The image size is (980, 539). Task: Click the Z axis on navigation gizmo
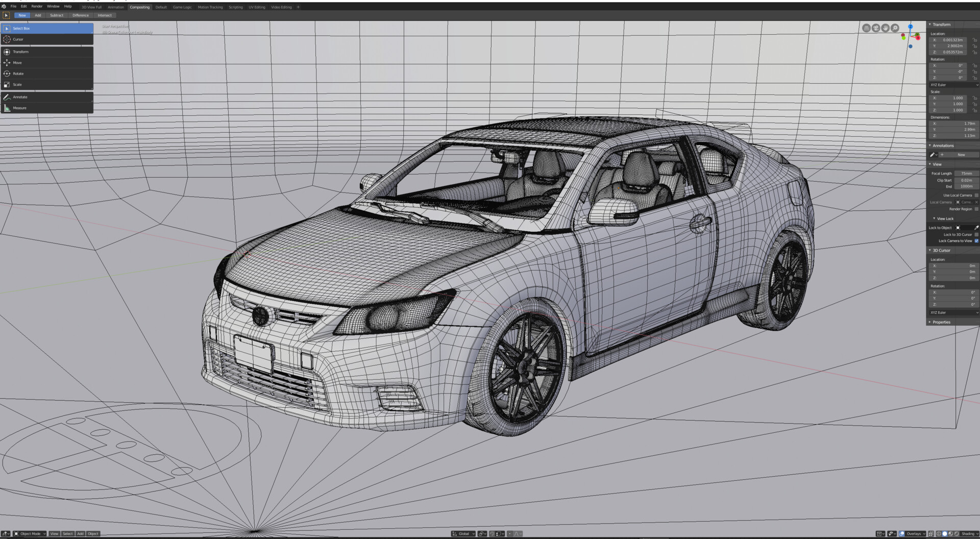pyautogui.click(x=910, y=27)
